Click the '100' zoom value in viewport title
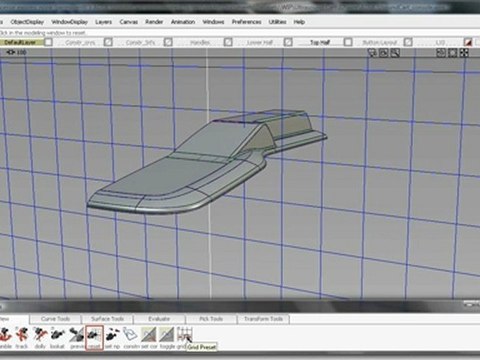This screenshot has height=360, width=480. tap(21, 52)
